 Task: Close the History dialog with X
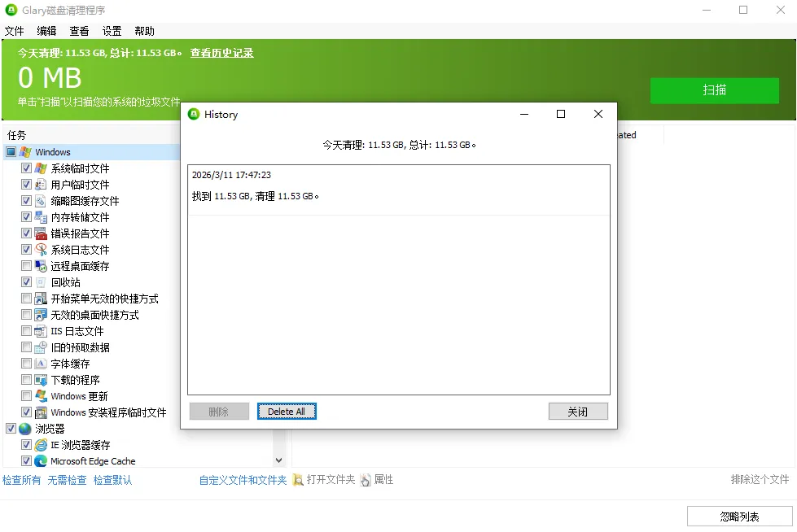tap(598, 114)
